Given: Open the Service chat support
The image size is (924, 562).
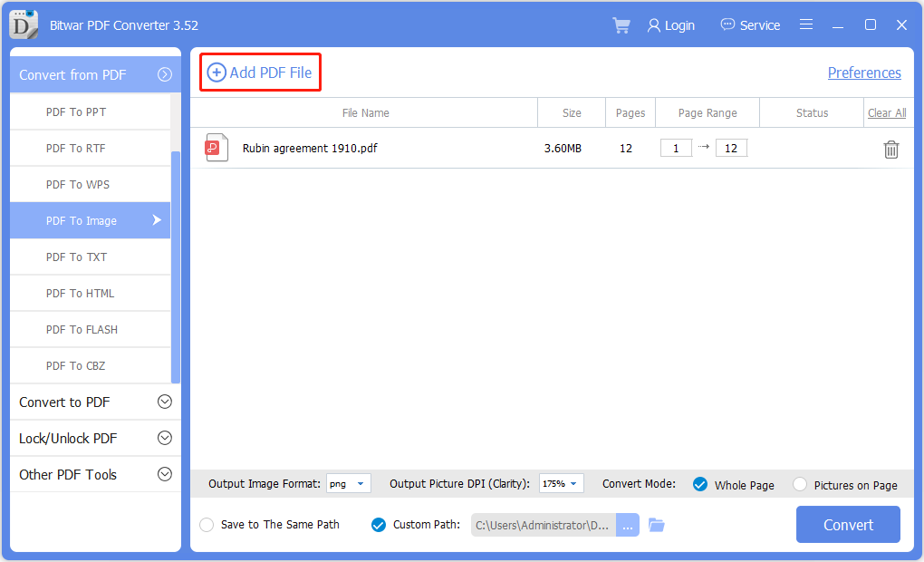Looking at the screenshot, I should (750, 25).
